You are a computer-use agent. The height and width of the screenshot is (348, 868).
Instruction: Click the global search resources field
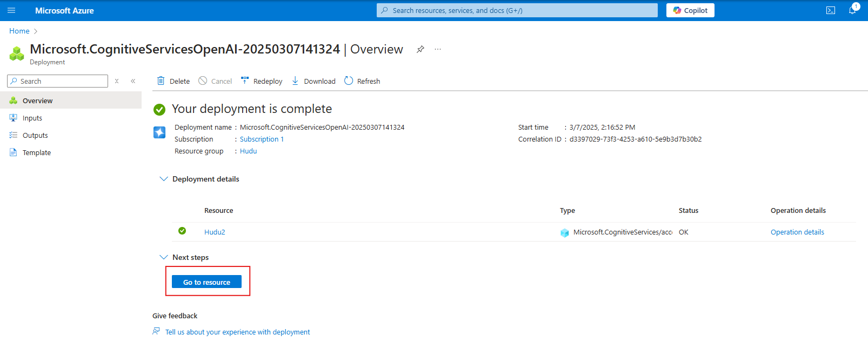click(x=517, y=10)
